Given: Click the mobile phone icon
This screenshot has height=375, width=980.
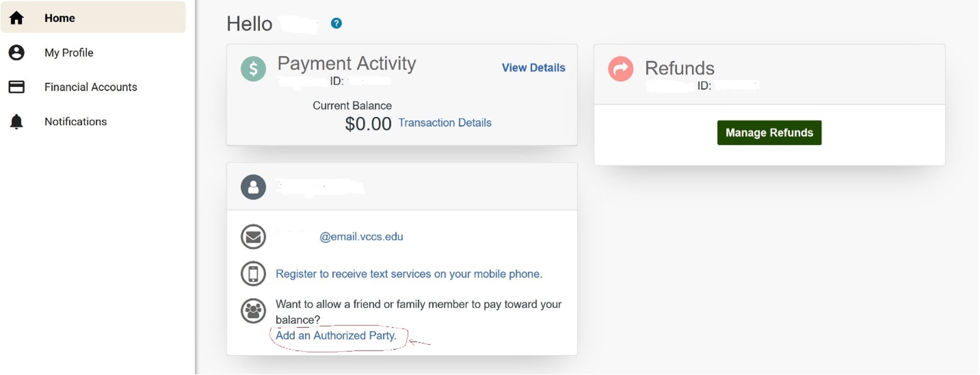Looking at the screenshot, I should tap(253, 274).
